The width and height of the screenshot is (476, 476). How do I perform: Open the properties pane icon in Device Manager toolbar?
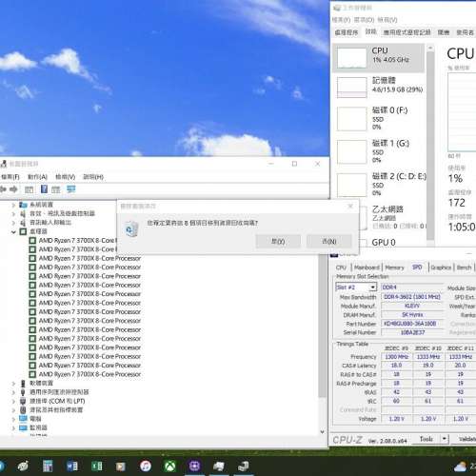coord(29,189)
